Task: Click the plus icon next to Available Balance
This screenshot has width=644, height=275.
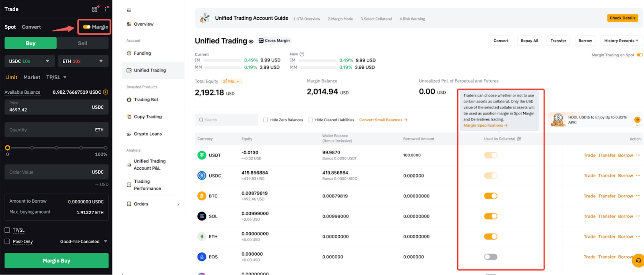Action: coord(105,92)
